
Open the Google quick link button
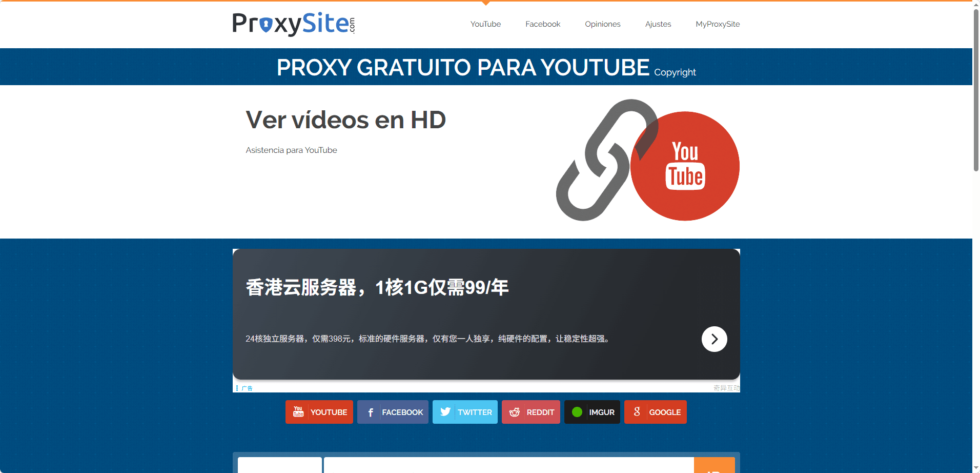click(x=655, y=412)
